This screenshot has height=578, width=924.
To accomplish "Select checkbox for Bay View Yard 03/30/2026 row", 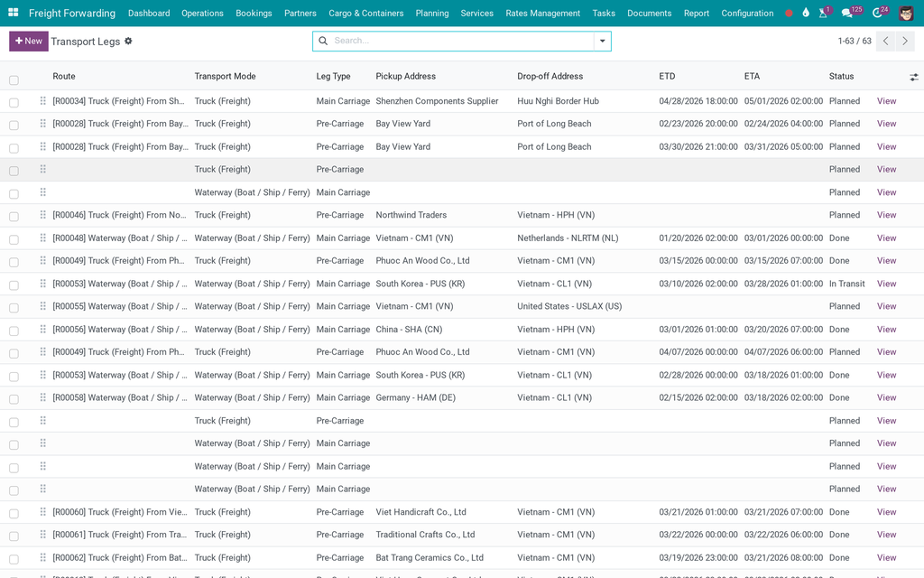I will click(14, 148).
